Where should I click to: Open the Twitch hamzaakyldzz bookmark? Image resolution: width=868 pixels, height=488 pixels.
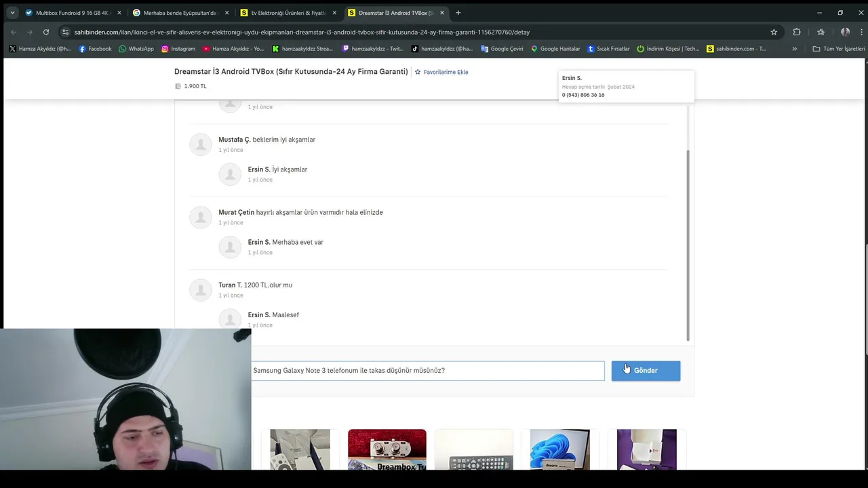pos(373,49)
